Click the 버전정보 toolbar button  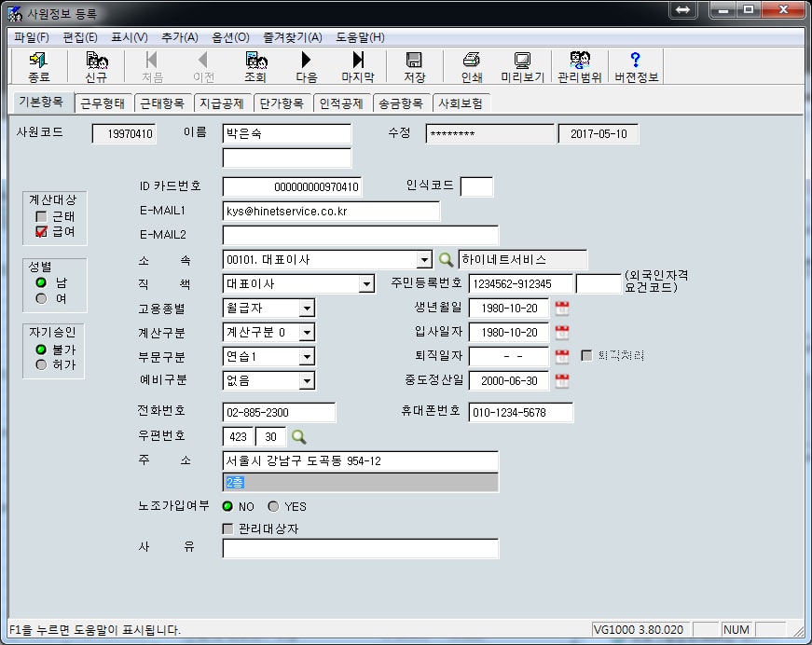(636, 67)
